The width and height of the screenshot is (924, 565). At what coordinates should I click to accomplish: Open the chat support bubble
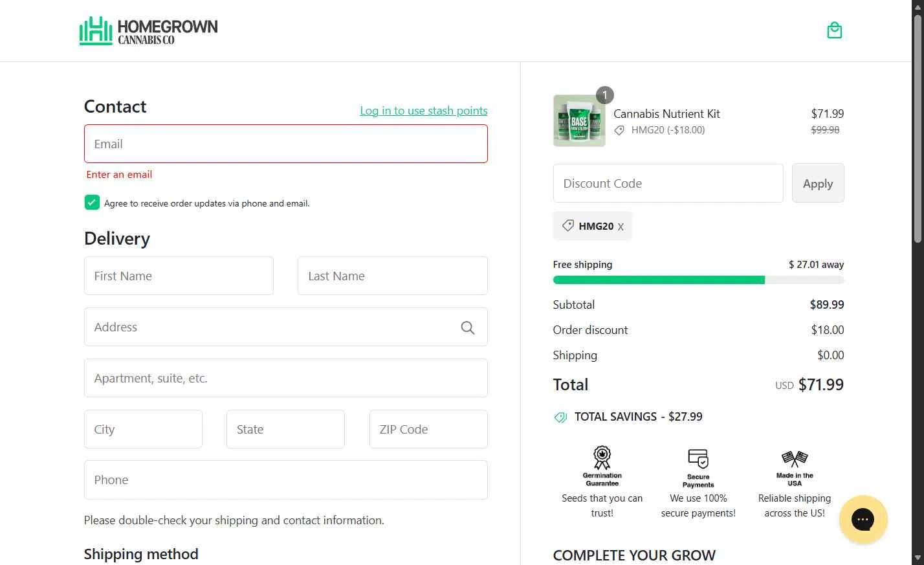click(863, 519)
